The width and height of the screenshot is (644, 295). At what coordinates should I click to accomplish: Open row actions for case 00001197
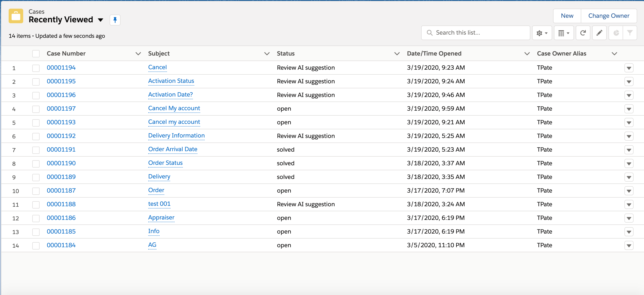[629, 109]
